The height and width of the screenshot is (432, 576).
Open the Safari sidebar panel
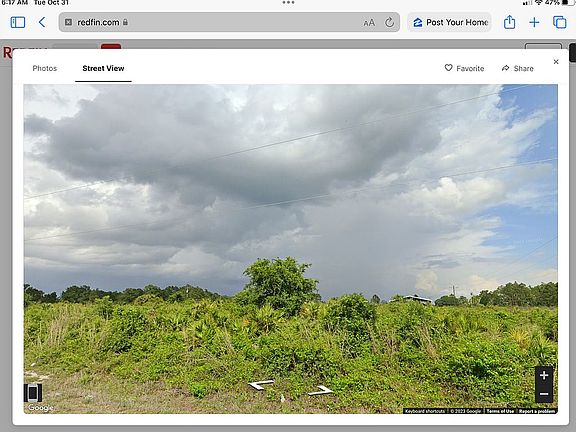point(18,22)
